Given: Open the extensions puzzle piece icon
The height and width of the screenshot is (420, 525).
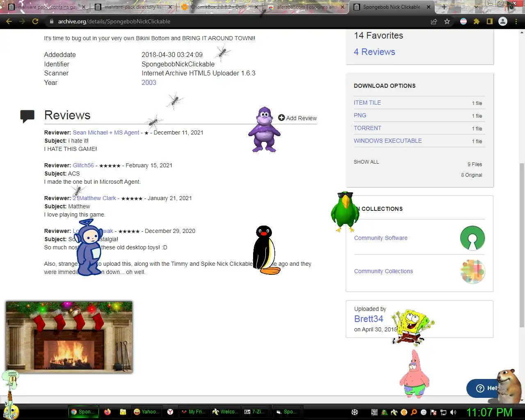Looking at the screenshot, I should (477, 21).
